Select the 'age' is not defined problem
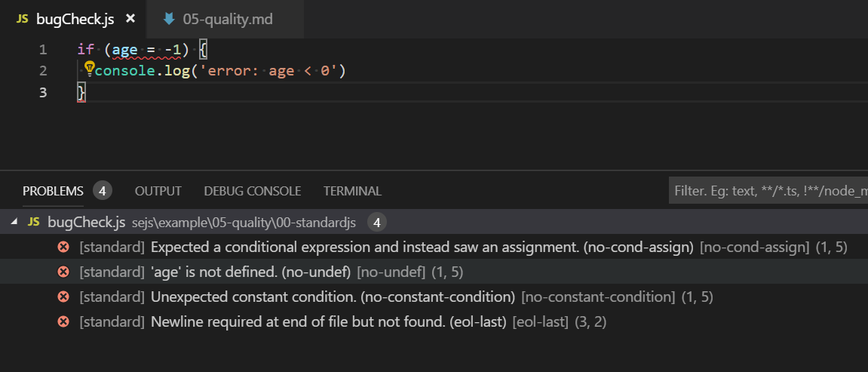 click(x=250, y=272)
